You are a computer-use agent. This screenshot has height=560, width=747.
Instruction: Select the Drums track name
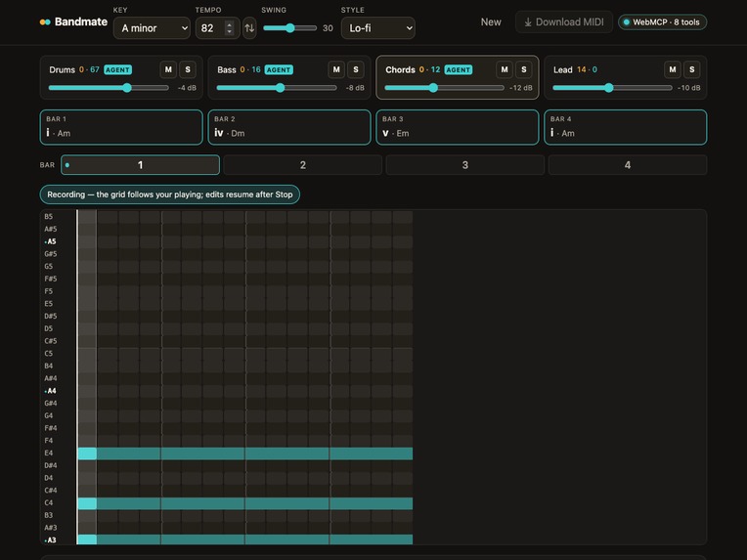pyautogui.click(x=62, y=69)
